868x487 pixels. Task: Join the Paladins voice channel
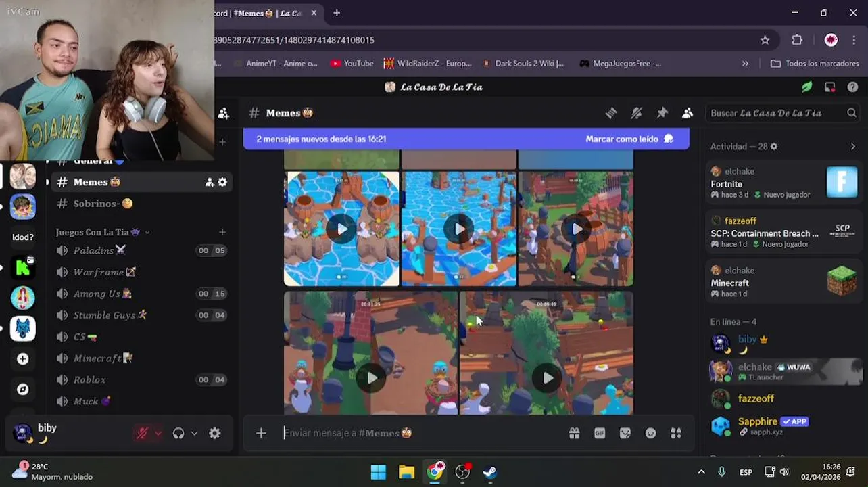(x=141, y=250)
